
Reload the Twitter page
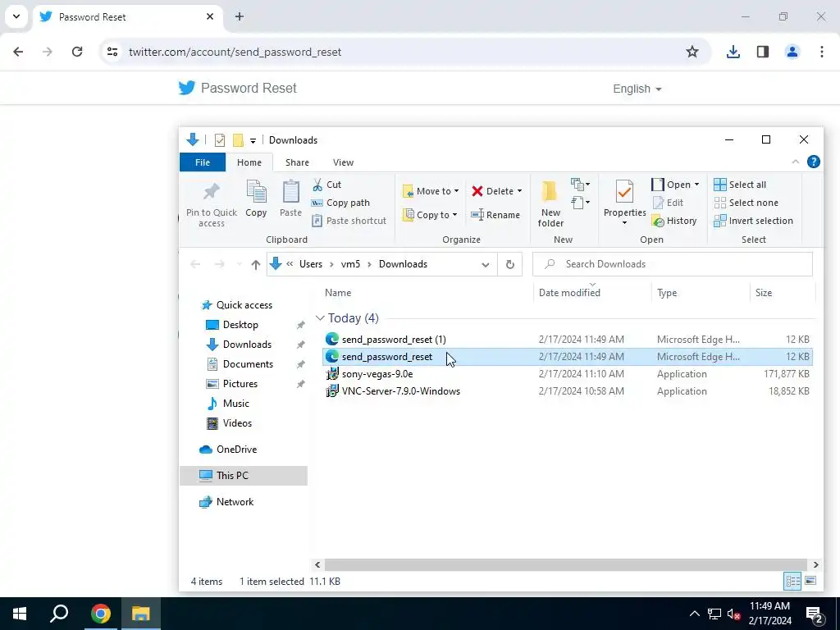77,52
